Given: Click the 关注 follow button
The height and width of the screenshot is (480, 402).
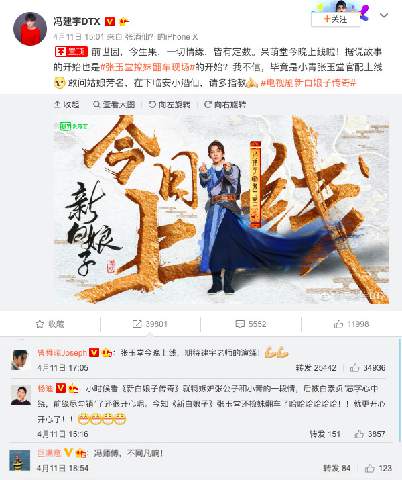Looking at the screenshot, I should (336, 19).
